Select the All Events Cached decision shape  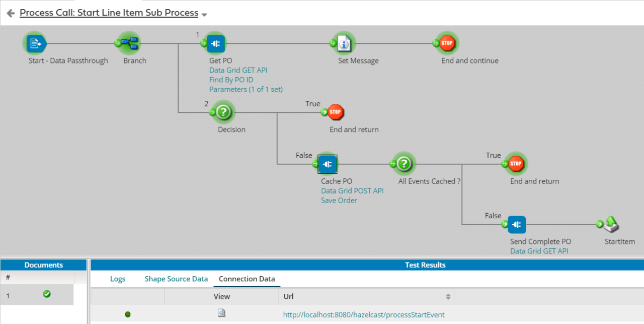(403, 164)
